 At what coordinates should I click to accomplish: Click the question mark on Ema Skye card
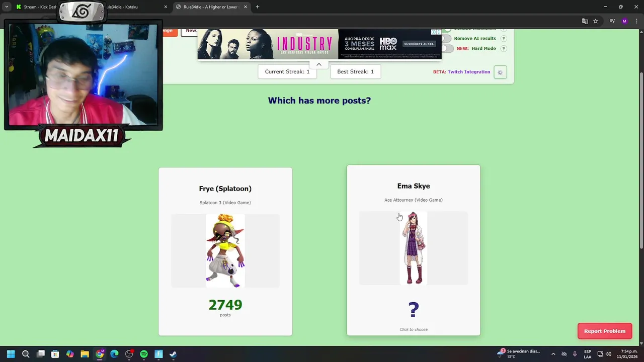coord(414,310)
